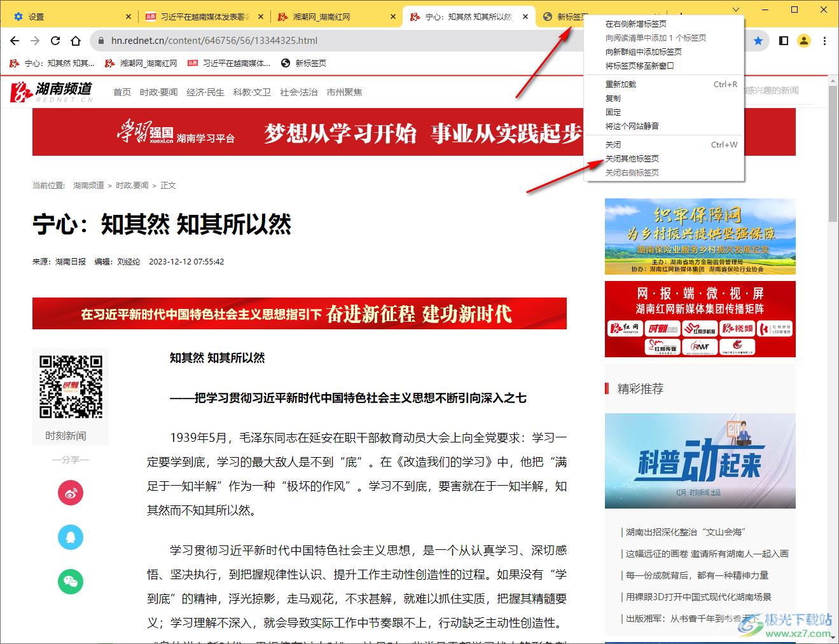Reload the page via refresh icon

click(x=55, y=41)
